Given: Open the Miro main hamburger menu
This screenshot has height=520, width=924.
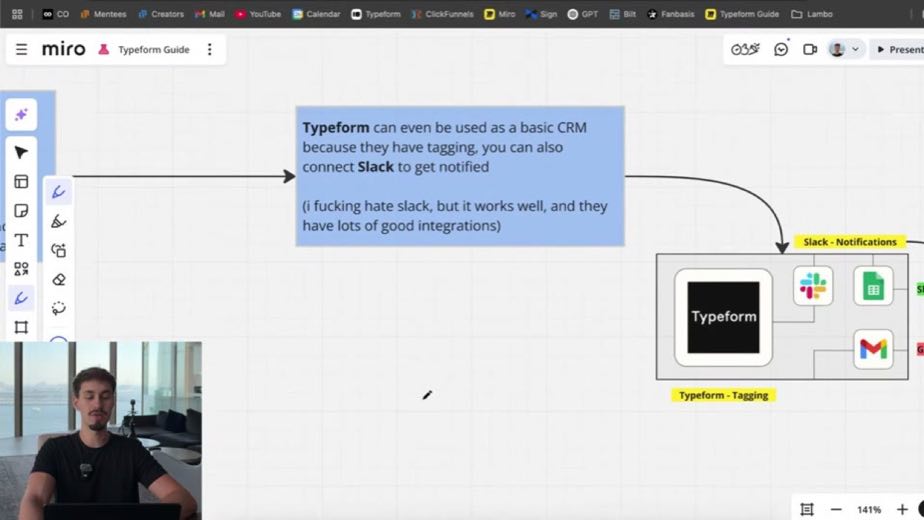Looking at the screenshot, I should point(21,50).
